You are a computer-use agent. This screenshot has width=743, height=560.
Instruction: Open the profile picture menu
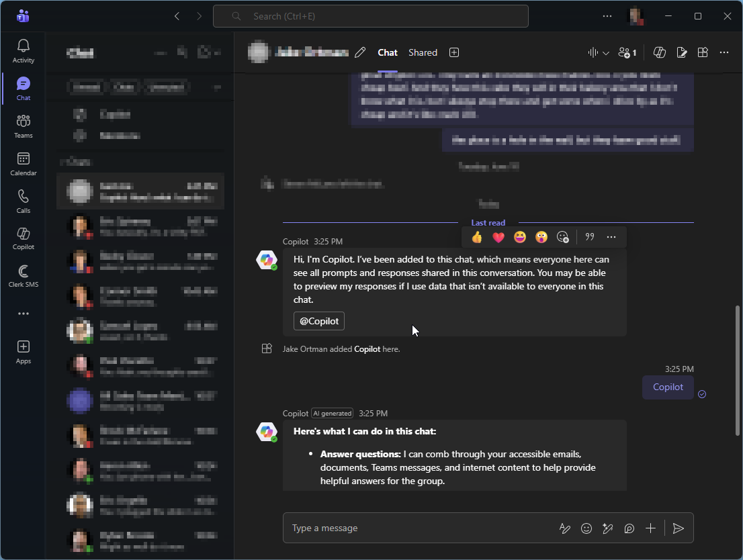coord(636,16)
